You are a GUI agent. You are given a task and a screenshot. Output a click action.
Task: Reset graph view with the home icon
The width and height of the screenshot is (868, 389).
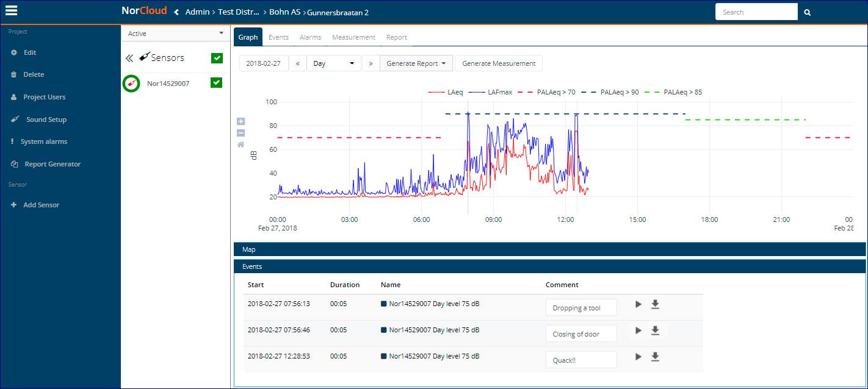click(241, 145)
